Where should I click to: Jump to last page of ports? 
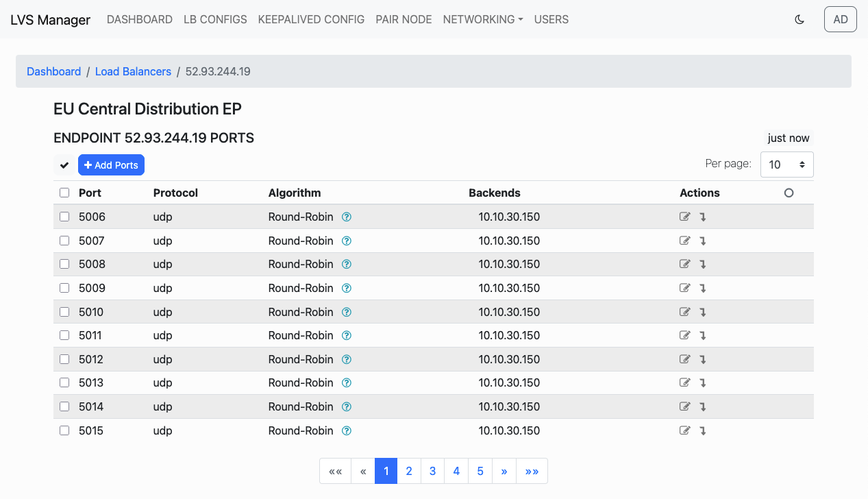[532, 472]
